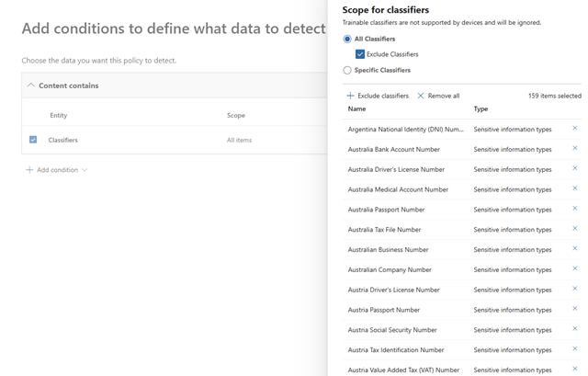
Task: Remove Austria Value Added Tax row with X
Action: coord(575,370)
